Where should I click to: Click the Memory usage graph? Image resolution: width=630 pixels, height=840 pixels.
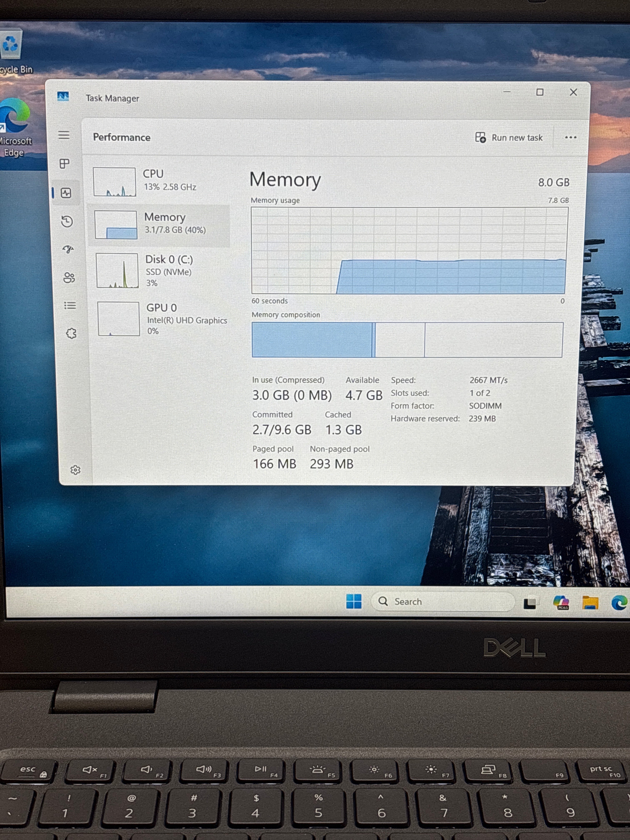point(409,251)
